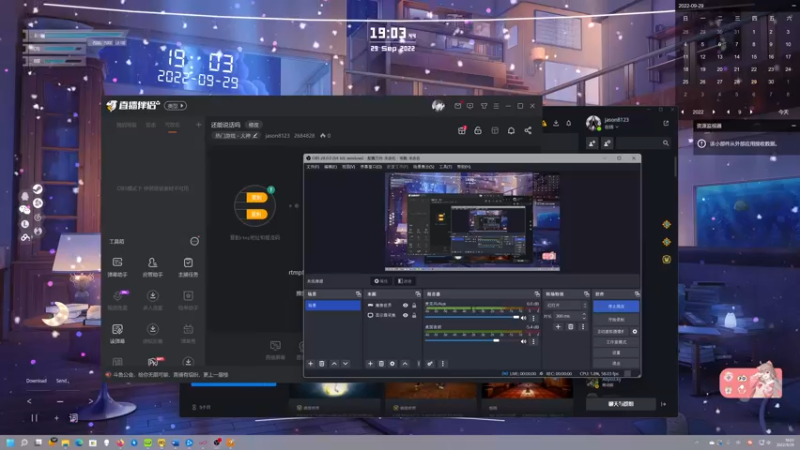Add a scene transition with plus icon
The image size is (800, 450).
click(x=558, y=327)
